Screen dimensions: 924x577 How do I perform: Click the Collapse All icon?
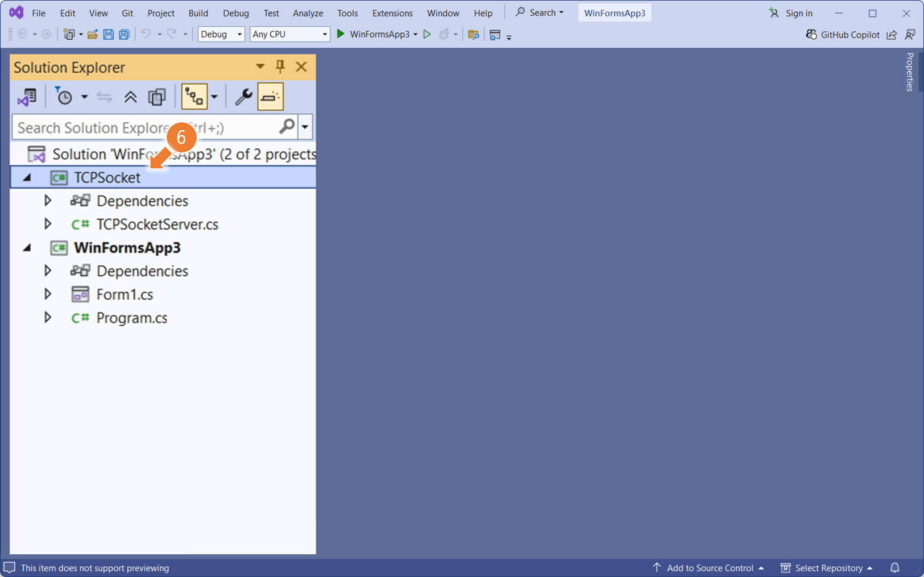coord(130,97)
